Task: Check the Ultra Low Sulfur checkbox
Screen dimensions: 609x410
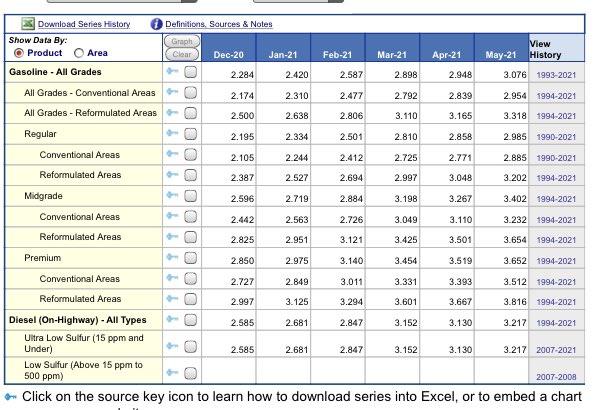Action: (x=190, y=347)
